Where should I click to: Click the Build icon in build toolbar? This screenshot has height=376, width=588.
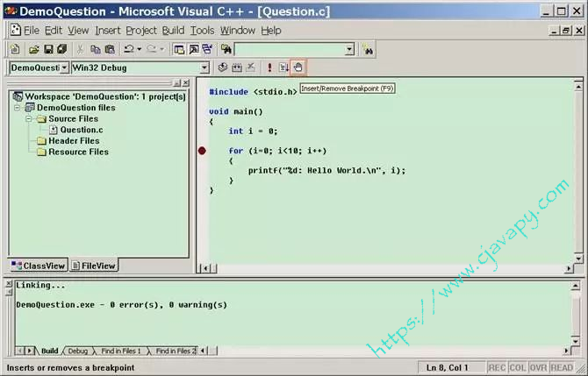pyautogui.click(x=237, y=67)
